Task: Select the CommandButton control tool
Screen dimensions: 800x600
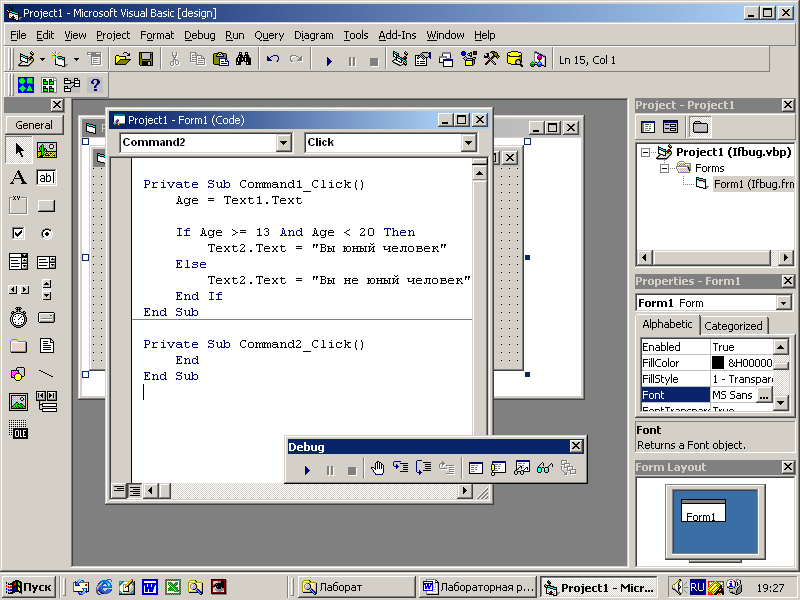Action: 46,206
